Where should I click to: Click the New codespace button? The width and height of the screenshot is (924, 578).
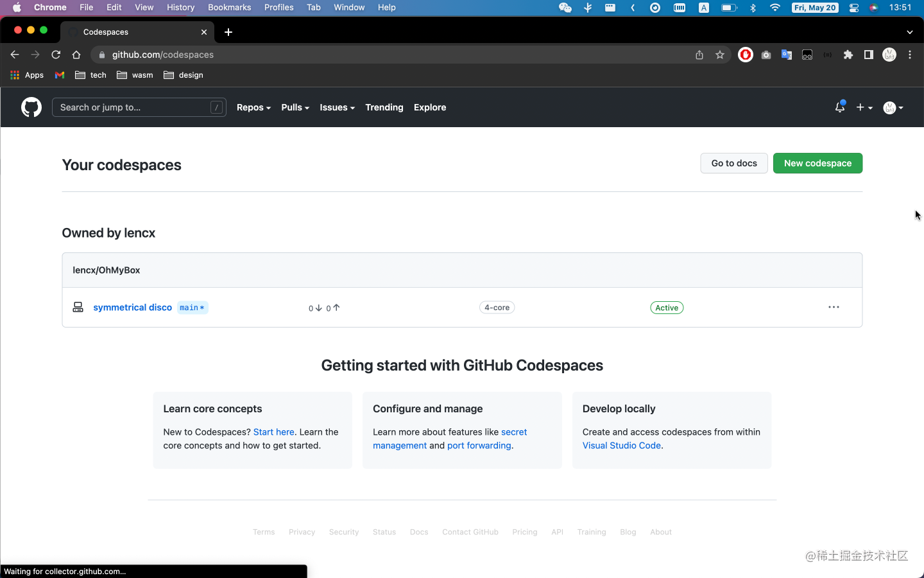817,163
